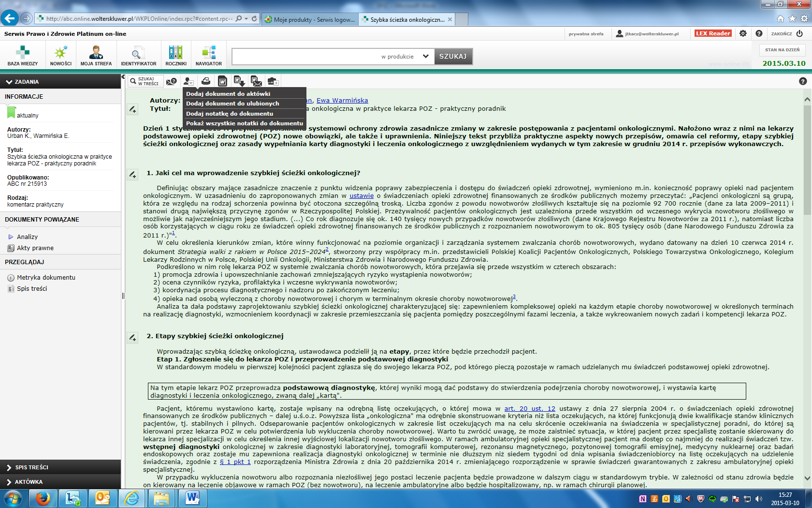This screenshot has width=812, height=508.
Task: Collapse the left sidebar with the arrow icon
Action: point(123,77)
